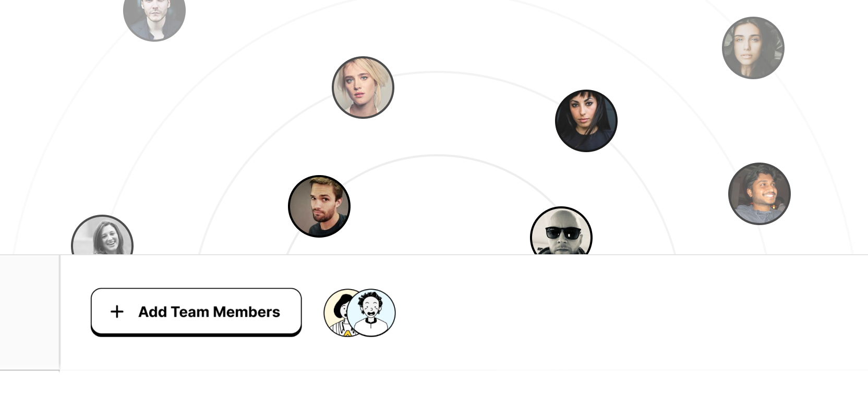Open the blonde woman's profile photo
The height and width of the screenshot is (396, 868).
click(363, 88)
